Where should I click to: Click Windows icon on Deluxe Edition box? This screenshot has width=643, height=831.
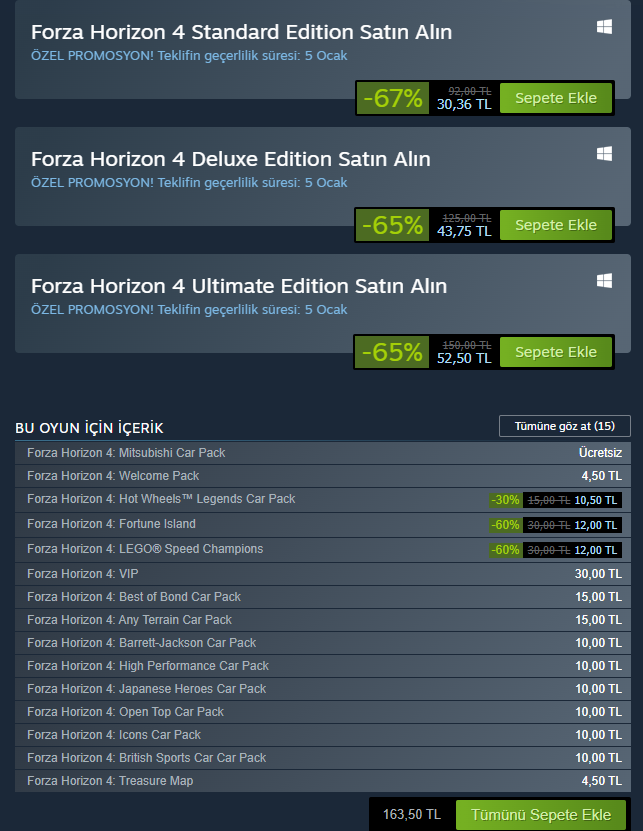pyautogui.click(x=605, y=154)
